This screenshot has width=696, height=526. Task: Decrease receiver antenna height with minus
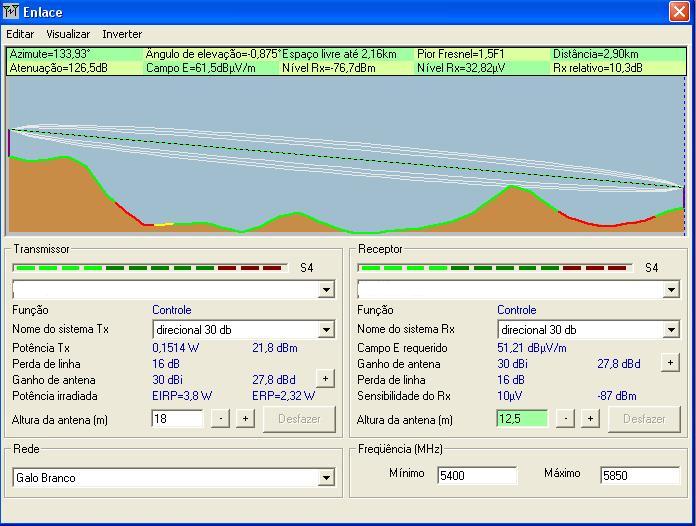(566, 419)
